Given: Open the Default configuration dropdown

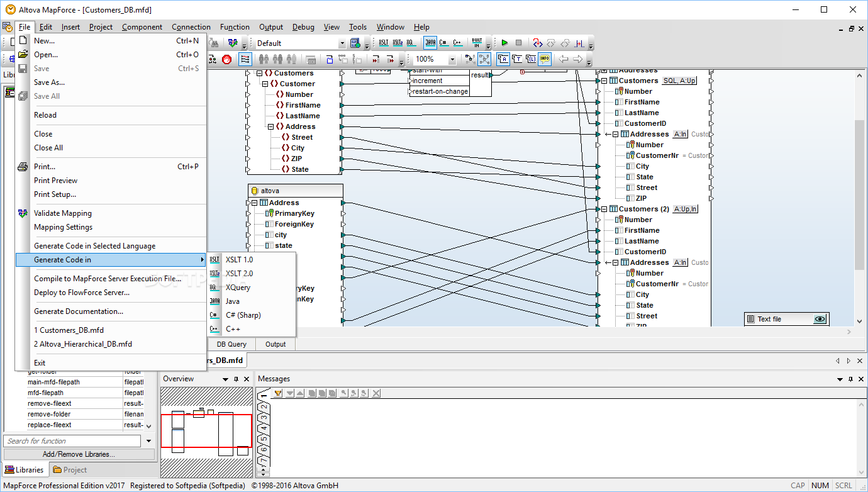Looking at the screenshot, I should [x=342, y=43].
